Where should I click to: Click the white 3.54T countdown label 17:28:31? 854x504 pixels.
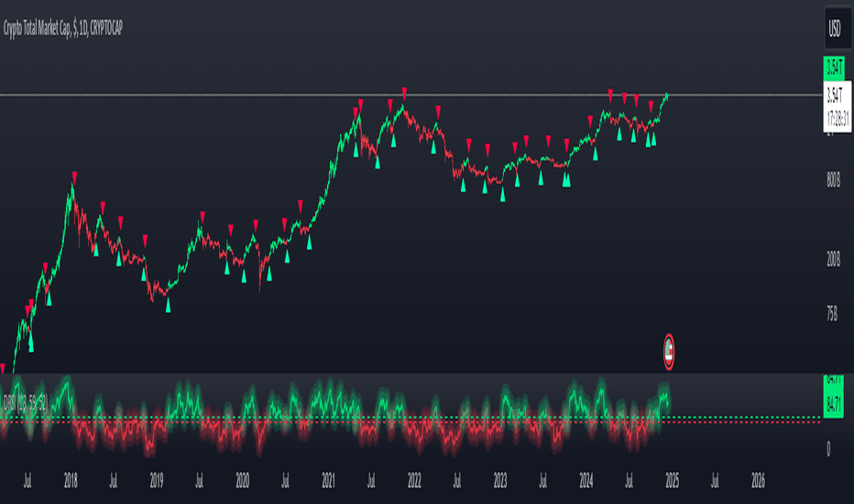tap(838, 107)
